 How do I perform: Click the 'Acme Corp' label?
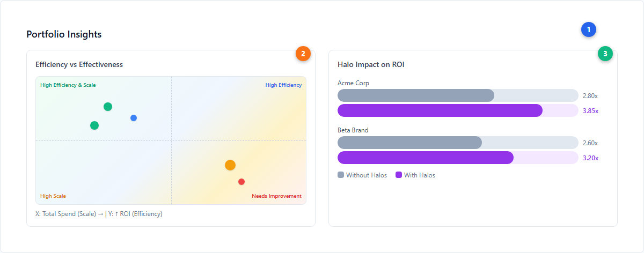353,83
